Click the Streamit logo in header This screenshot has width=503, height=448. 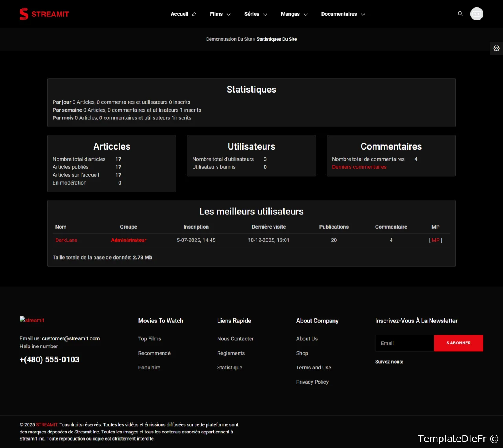(44, 14)
